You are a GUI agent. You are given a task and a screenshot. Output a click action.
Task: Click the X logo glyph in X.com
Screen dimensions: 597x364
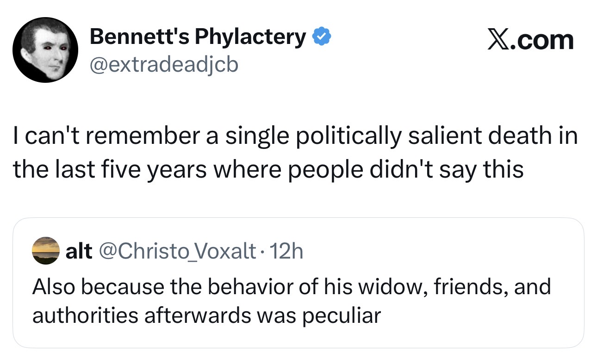[497, 40]
